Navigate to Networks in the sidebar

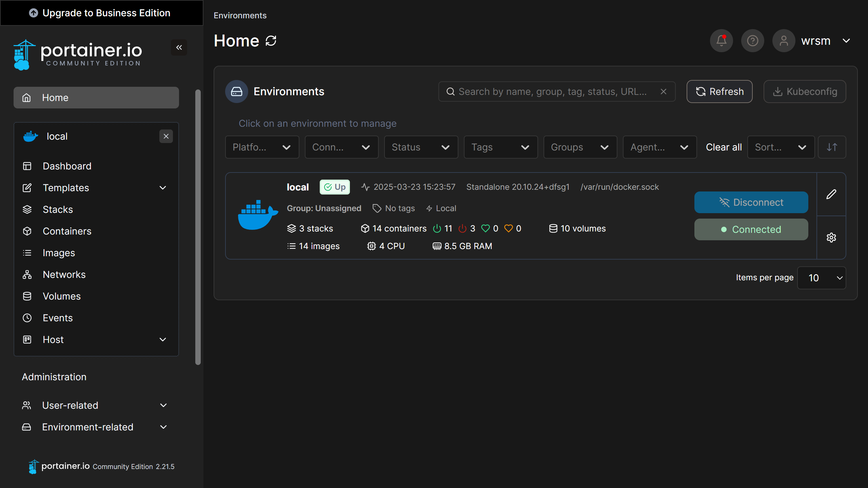pos(96,274)
